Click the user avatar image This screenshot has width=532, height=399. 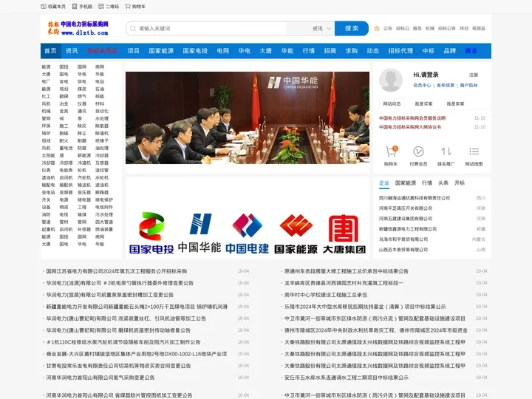(x=391, y=80)
